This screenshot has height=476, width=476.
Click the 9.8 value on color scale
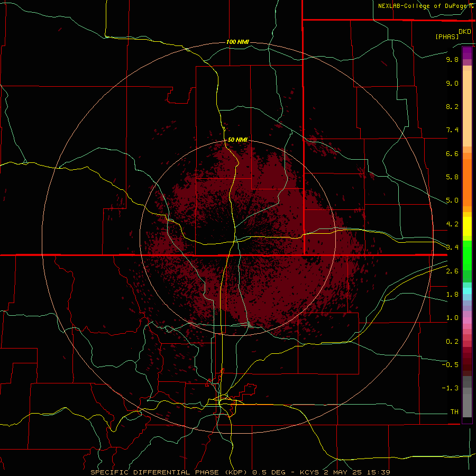tap(452, 59)
